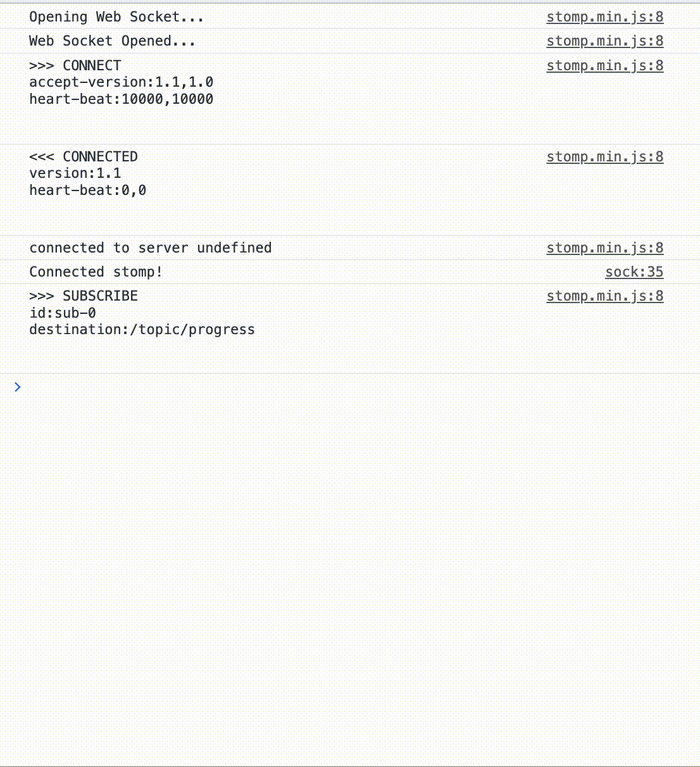700x767 pixels.
Task: Select the Web Socket Opened... log message
Action: 112,41
